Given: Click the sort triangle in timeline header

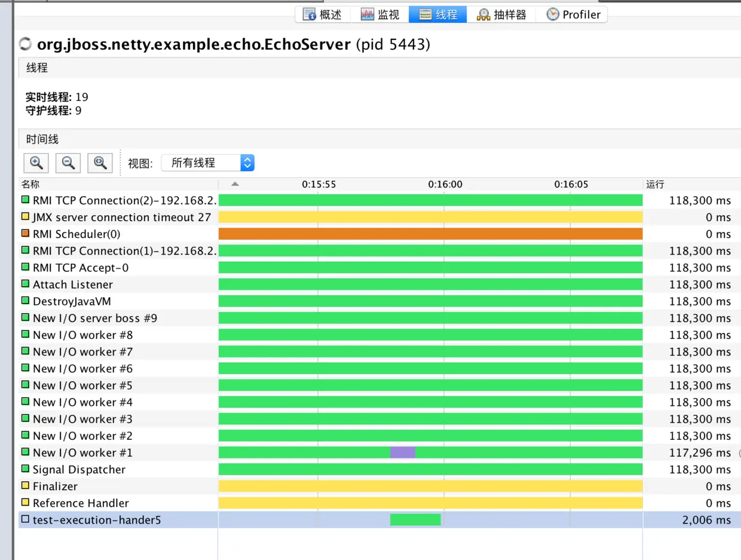Looking at the screenshot, I should [x=235, y=184].
